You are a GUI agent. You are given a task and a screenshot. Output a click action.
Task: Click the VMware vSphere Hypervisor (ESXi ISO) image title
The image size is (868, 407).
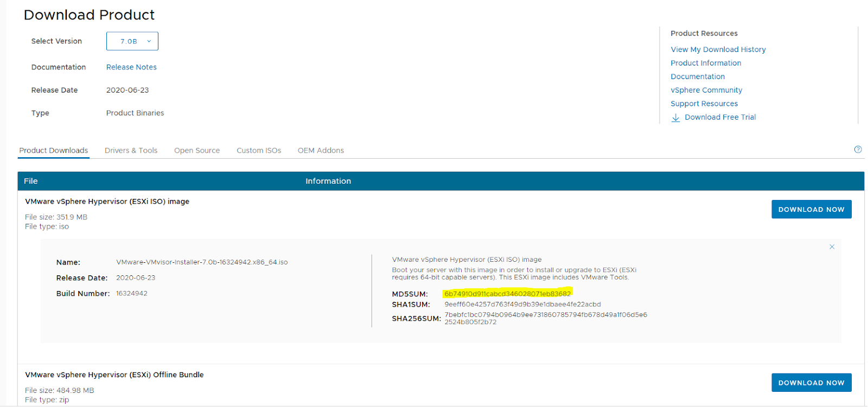(107, 202)
